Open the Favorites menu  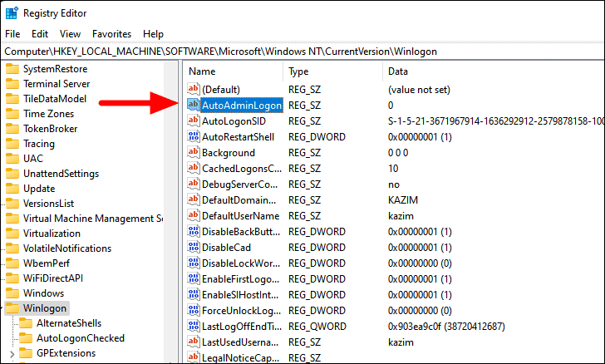(x=111, y=34)
